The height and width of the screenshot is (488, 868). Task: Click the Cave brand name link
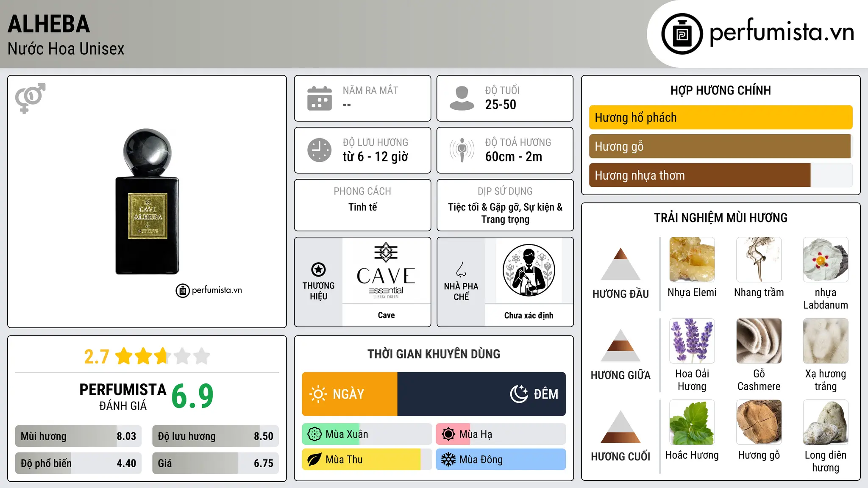(x=386, y=315)
